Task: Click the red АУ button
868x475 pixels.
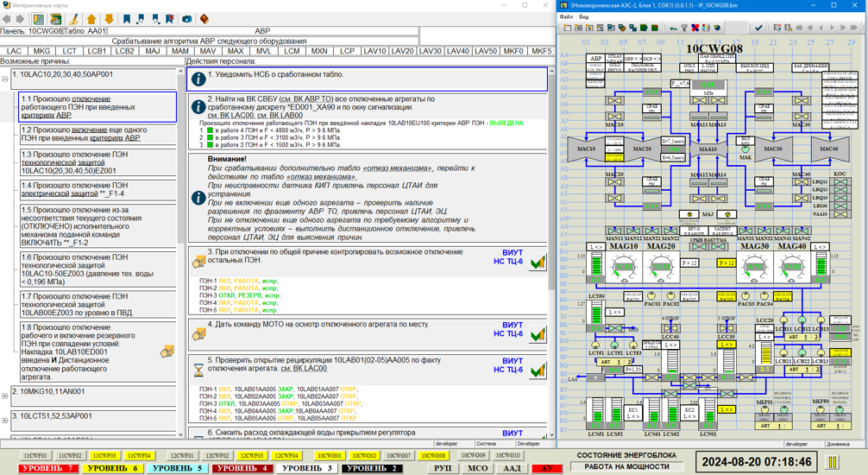Action: pyautogui.click(x=546, y=468)
